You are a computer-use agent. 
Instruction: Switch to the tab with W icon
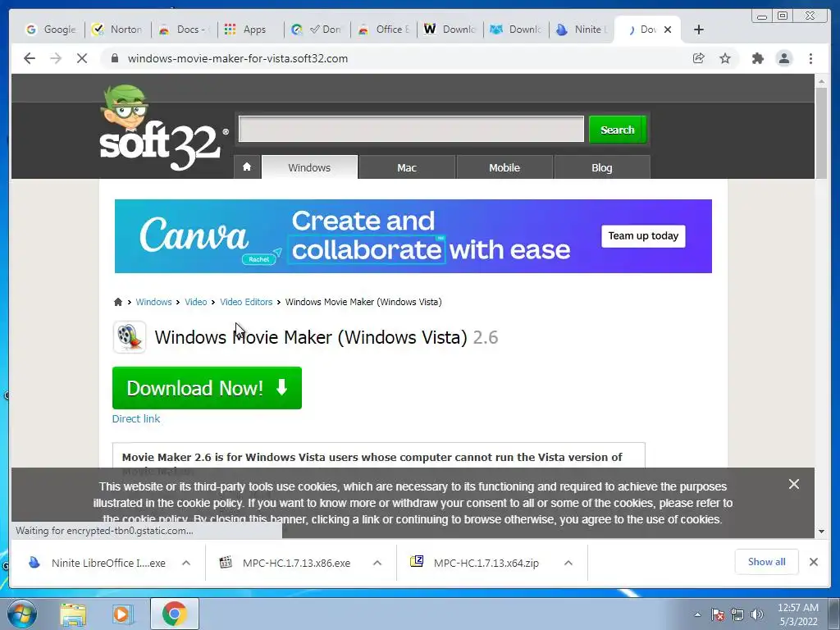[450, 30]
